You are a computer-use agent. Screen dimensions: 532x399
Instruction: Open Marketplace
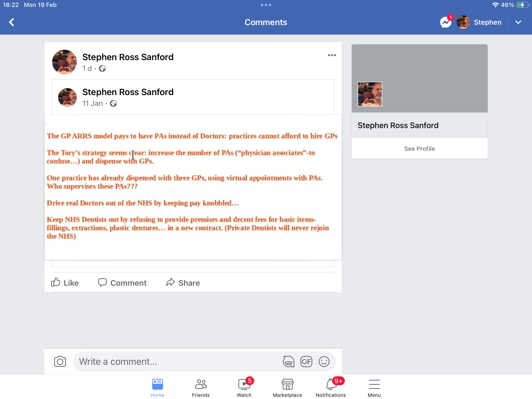(287, 388)
